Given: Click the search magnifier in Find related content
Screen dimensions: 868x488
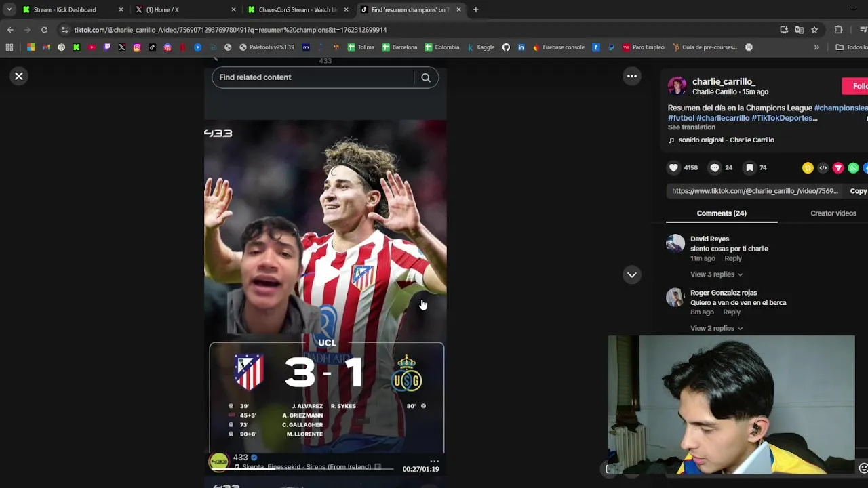Looking at the screenshot, I should (x=426, y=77).
